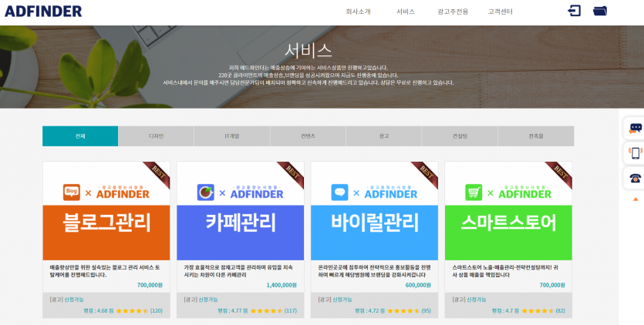Click the ADFINDER logo
644x325 pixels.
(x=43, y=12)
